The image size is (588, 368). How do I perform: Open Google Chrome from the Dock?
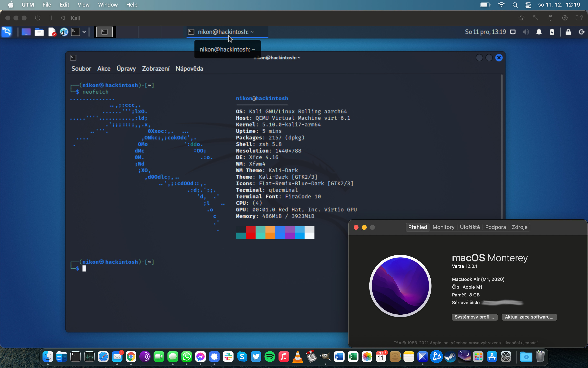tap(131, 357)
